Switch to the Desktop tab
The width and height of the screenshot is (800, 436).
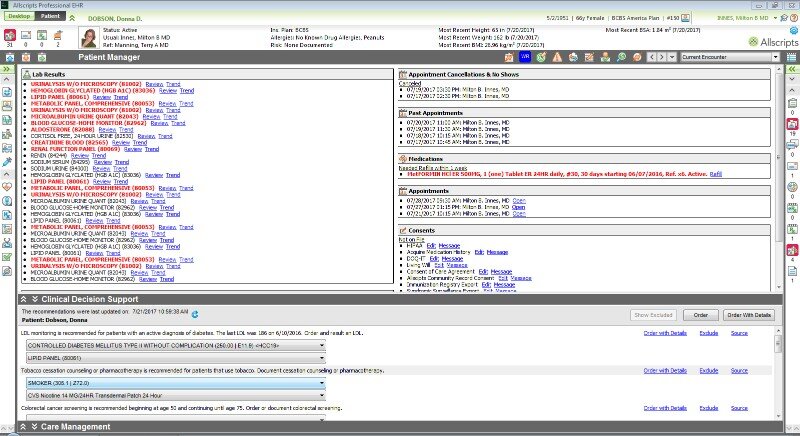20,18
